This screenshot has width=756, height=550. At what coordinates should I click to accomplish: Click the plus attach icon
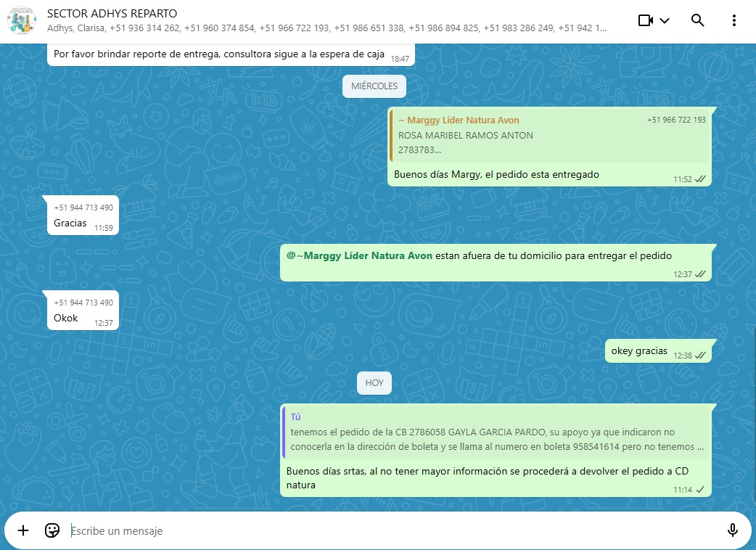[x=23, y=530]
